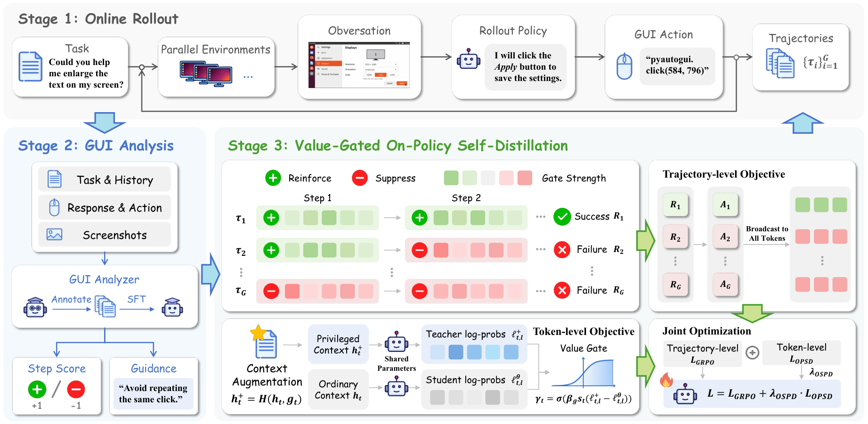Click the Task document icon
The image size is (868, 424).
pyautogui.click(x=31, y=66)
